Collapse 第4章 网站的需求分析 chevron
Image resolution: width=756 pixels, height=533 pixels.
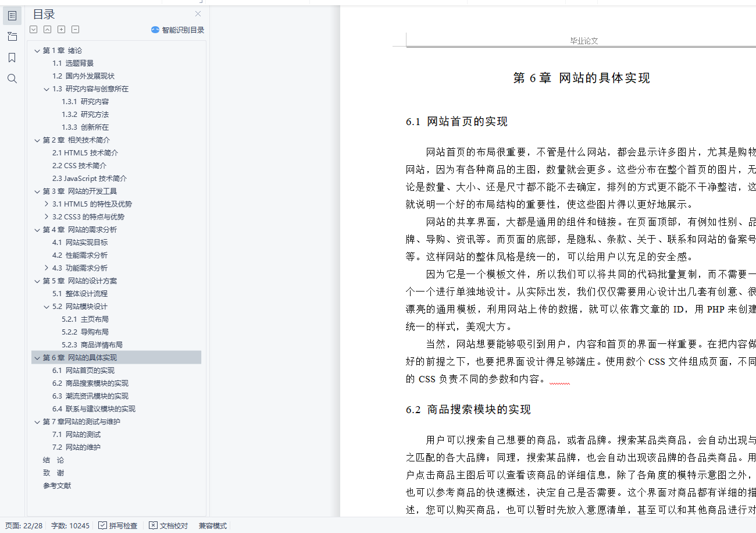37,230
